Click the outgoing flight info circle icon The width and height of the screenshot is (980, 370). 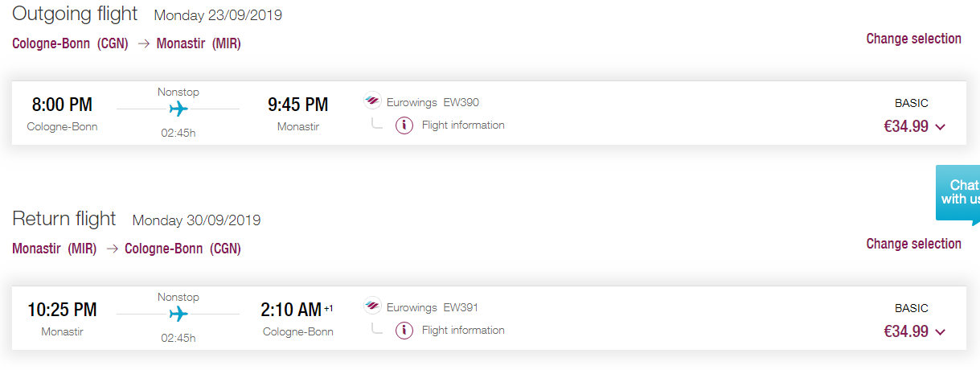pyautogui.click(x=404, y=125)
